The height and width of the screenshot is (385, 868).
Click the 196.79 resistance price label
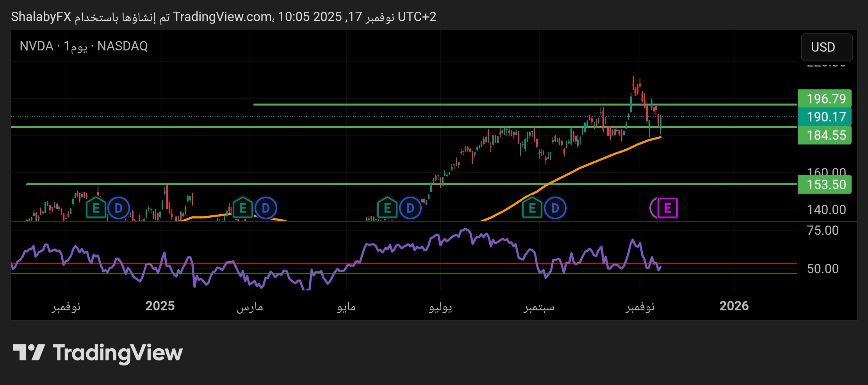tap(826, 99)
